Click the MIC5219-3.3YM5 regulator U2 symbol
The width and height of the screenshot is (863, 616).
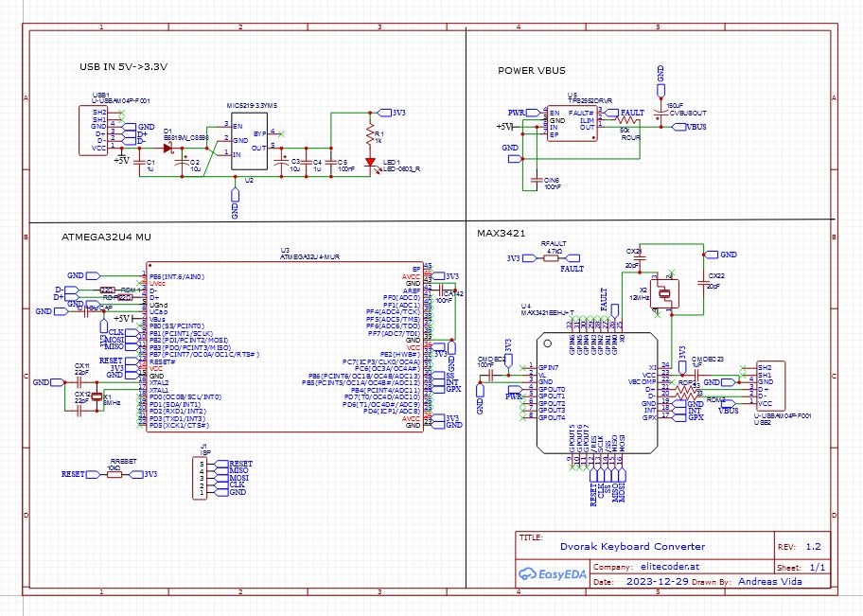point(249,142)
